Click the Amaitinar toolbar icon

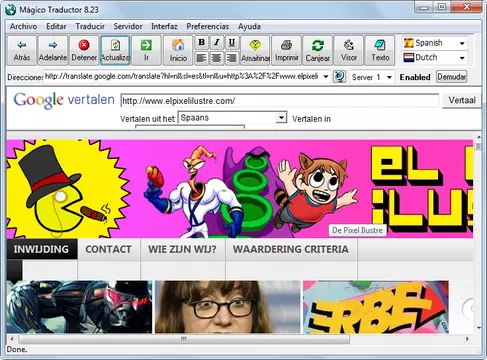[255, 50]
